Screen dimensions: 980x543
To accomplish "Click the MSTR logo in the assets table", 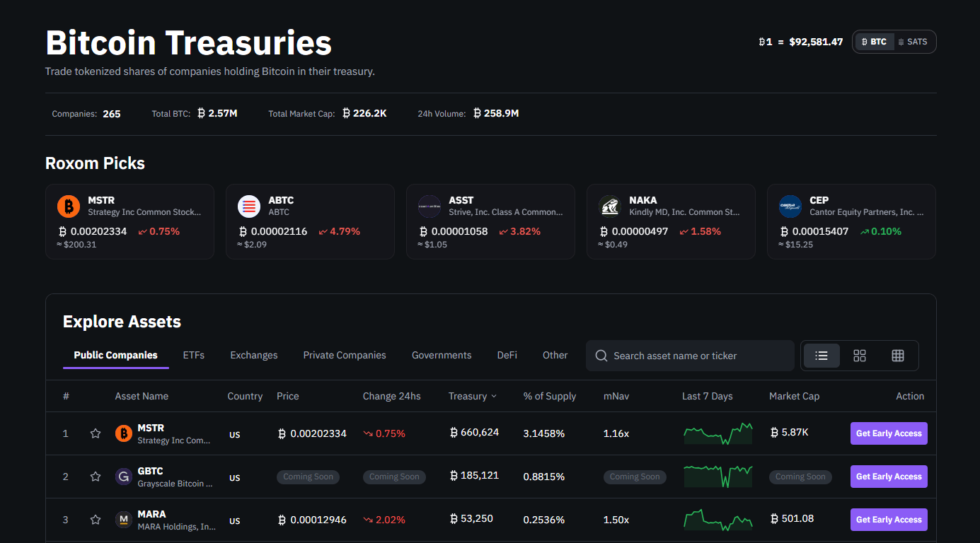I will pyautogui.click(x=124, y=433).
